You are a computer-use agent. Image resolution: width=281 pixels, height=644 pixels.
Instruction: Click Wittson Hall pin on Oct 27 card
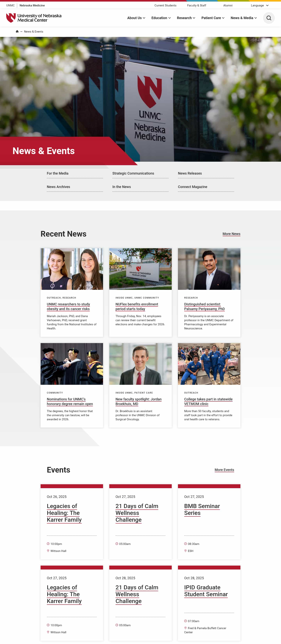48,632
